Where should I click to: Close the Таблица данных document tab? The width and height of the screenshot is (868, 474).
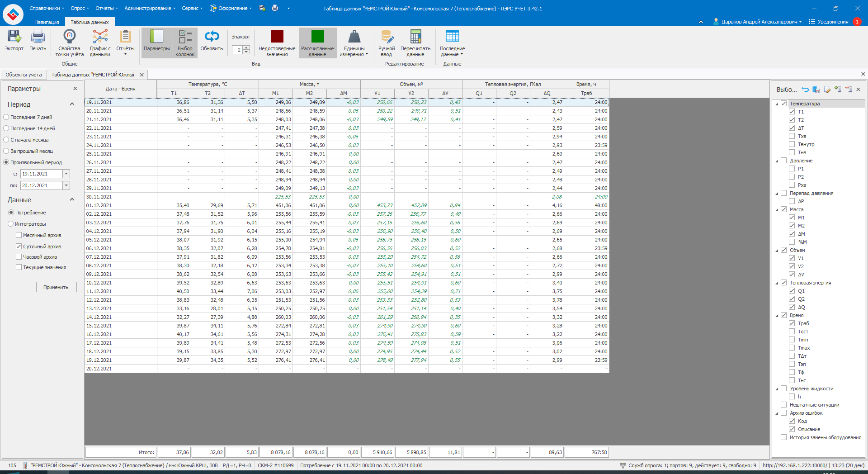click(x=142, y=75)
